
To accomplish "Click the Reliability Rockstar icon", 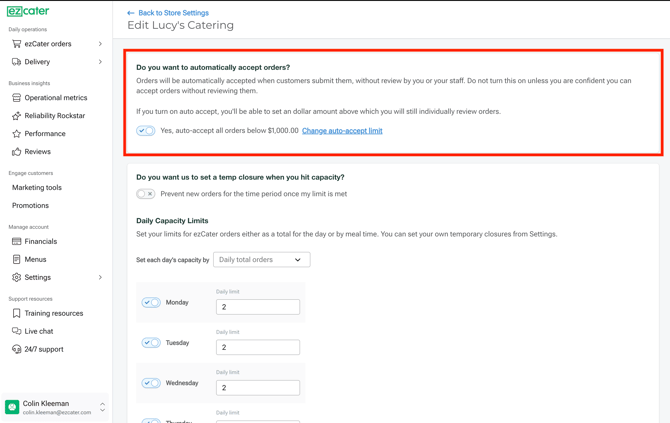I will 16,116.
